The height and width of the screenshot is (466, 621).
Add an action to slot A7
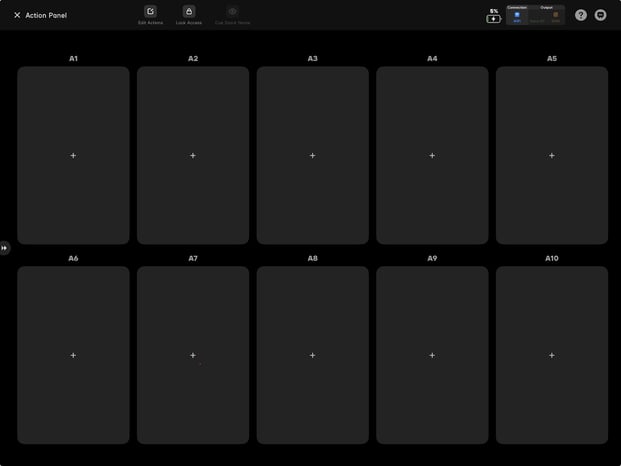tap(193, 355)
